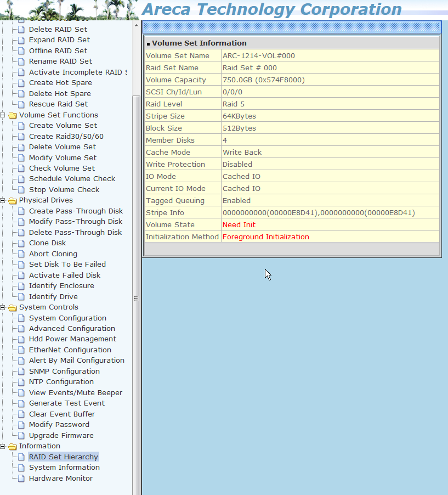Click the Tagged Queuing Enabled value
Screen dimensions: 448x495
[x=237, y=201]
